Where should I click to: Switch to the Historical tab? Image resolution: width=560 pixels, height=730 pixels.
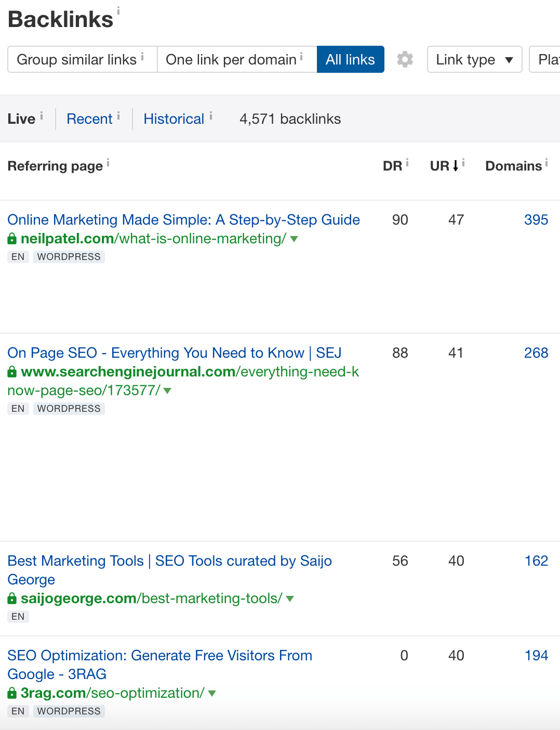click(174, 119)
